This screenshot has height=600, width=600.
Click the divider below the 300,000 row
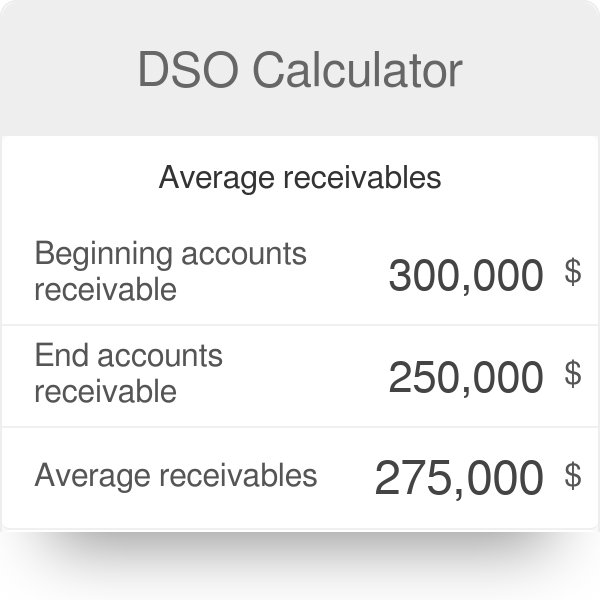click(x=300, y=325)
